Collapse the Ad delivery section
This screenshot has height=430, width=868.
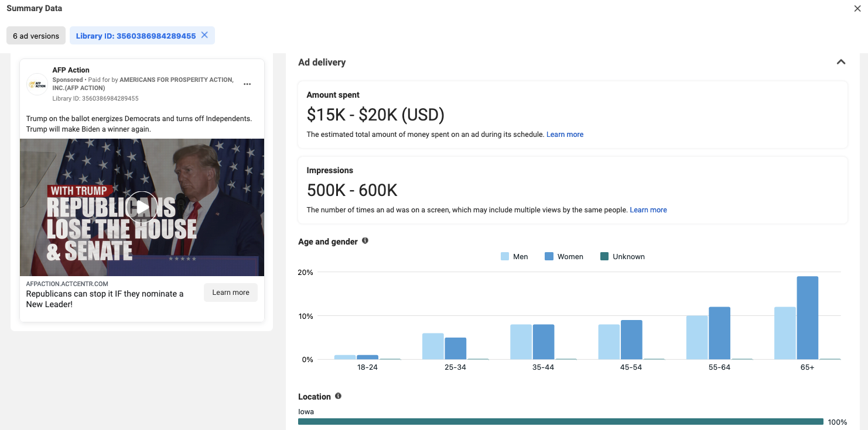point(841,62)
